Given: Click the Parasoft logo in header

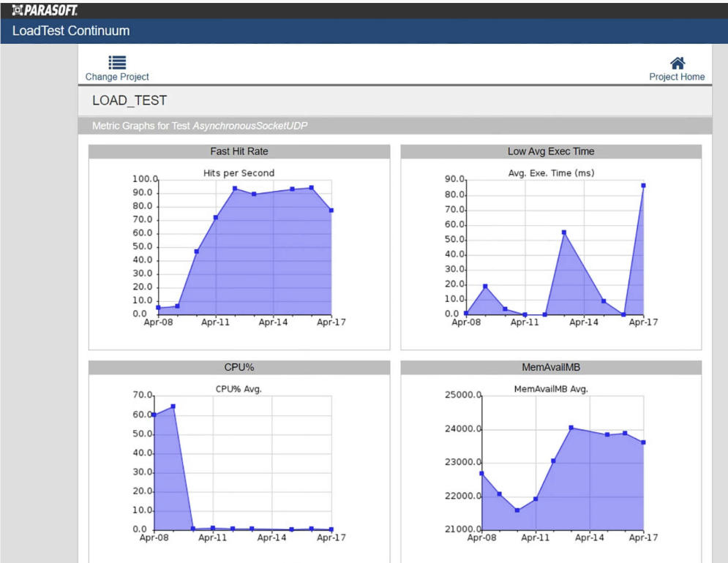Looking at the screenshot, I should [x=45, y=10].
